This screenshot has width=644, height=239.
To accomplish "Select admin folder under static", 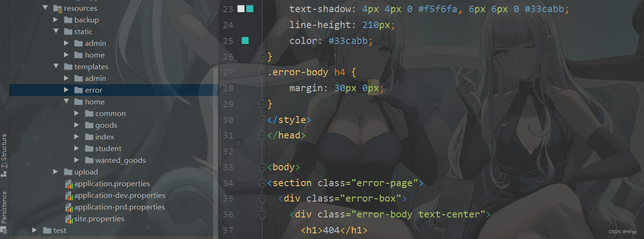I will (95, 43).
